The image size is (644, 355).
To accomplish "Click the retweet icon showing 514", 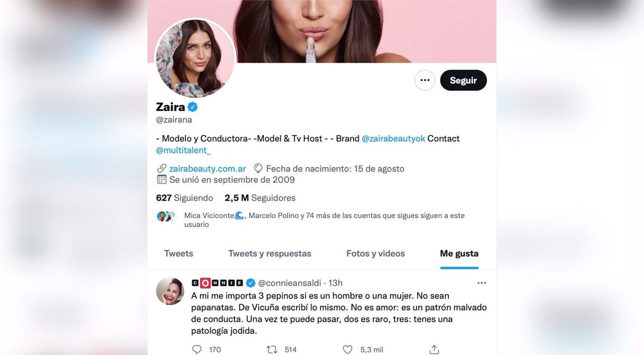I will pos(272,350).
